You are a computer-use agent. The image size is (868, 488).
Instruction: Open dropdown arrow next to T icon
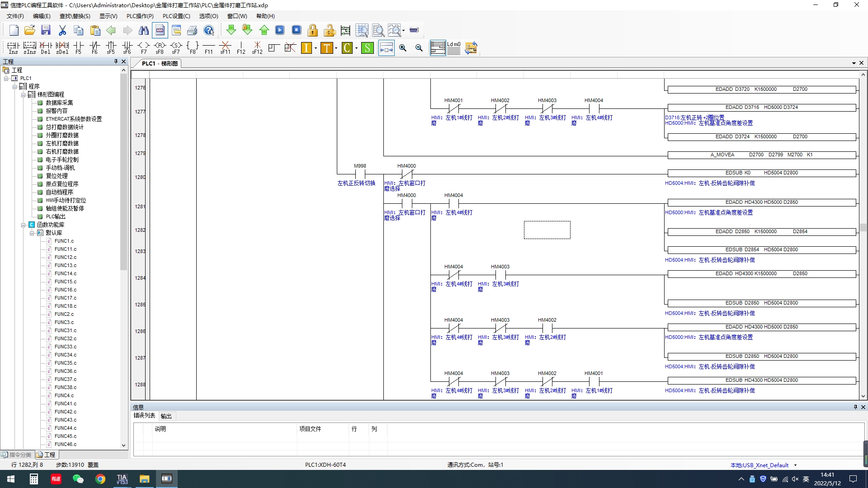[336, 48]
